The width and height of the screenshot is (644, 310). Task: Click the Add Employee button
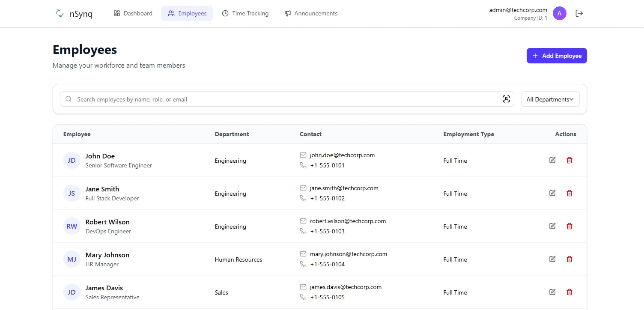(557, 56)
